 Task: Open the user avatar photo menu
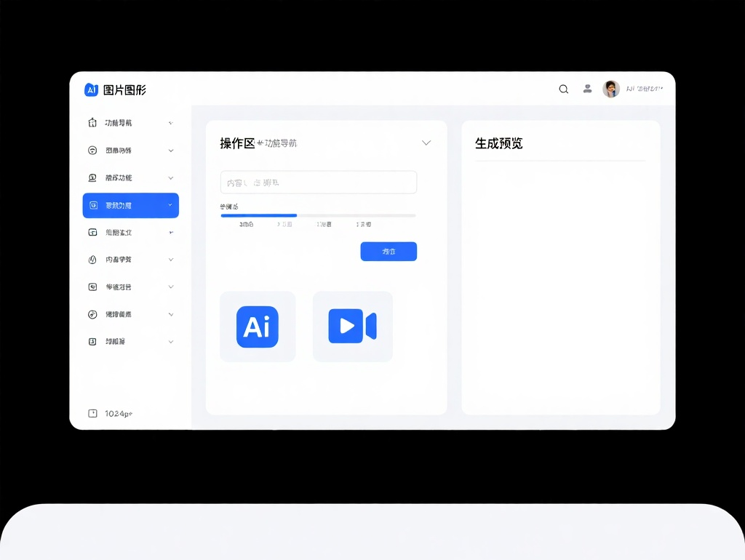pyautogui.click(x=612, y=89)
